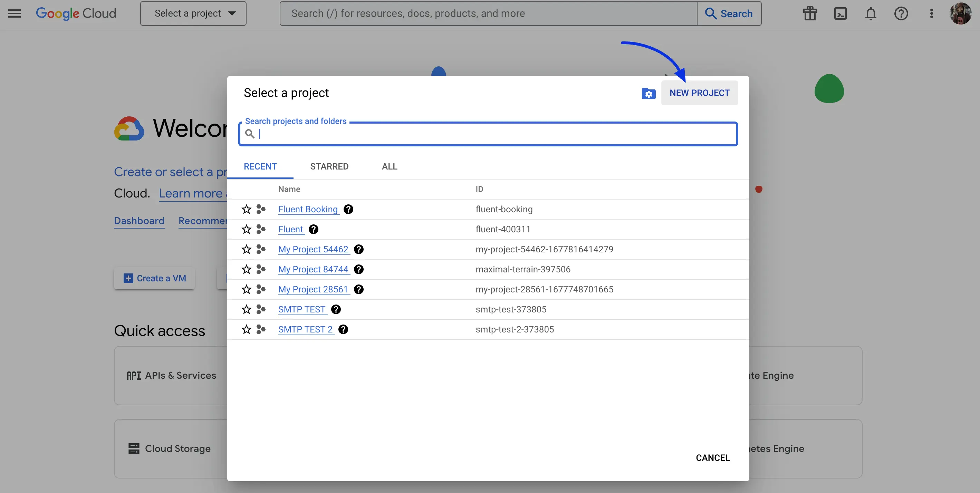The width and height of the screenshot is (980, 493).
Task: Show help info for My Project 84744
Action: 358,269
